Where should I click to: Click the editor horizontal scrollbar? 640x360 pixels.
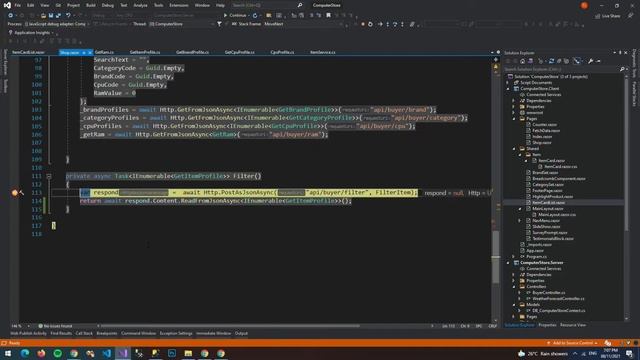(231, 326)
